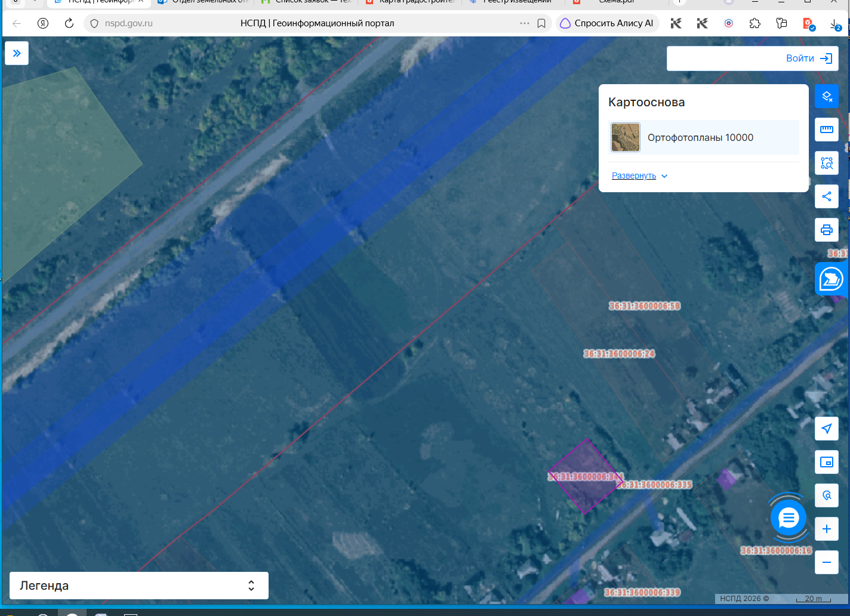Click parcel label 36:31:3600006:58

(x=645, y=306)
